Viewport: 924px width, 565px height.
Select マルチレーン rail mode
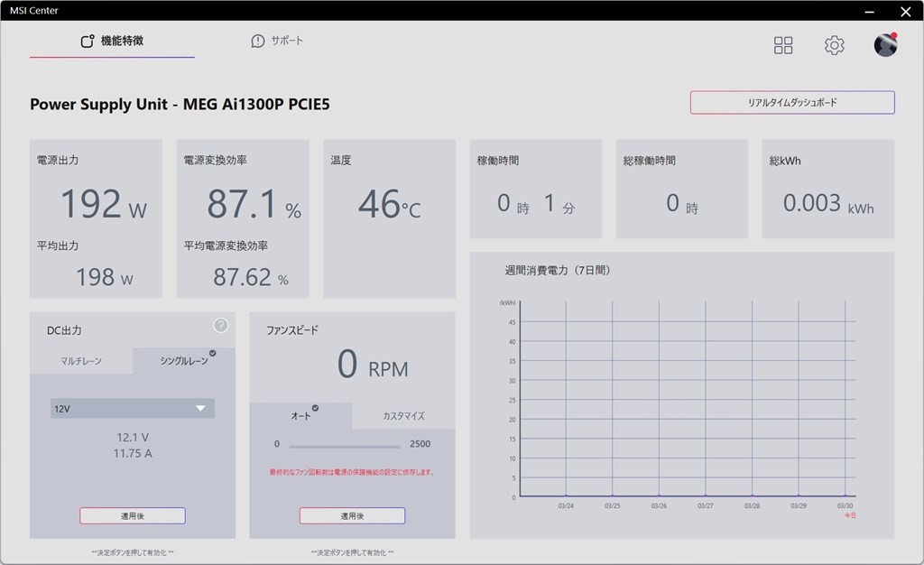(81, 361)
